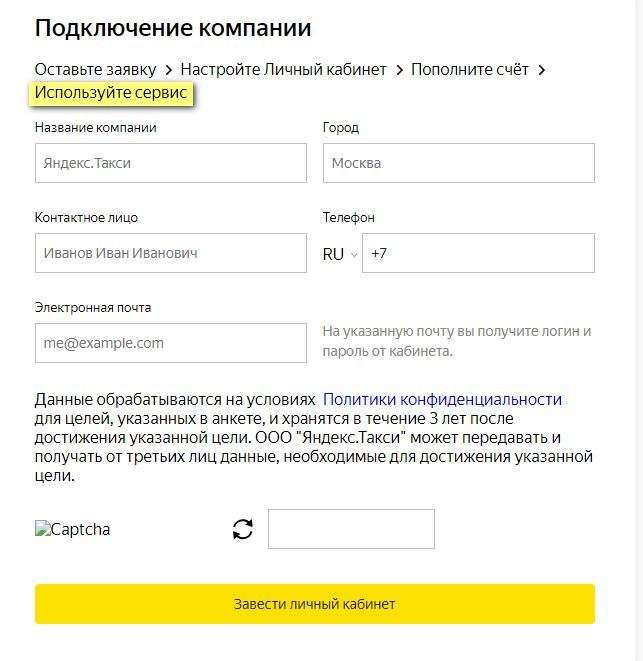Click the "Телефон" field label
643x661 pixels.
348,217
